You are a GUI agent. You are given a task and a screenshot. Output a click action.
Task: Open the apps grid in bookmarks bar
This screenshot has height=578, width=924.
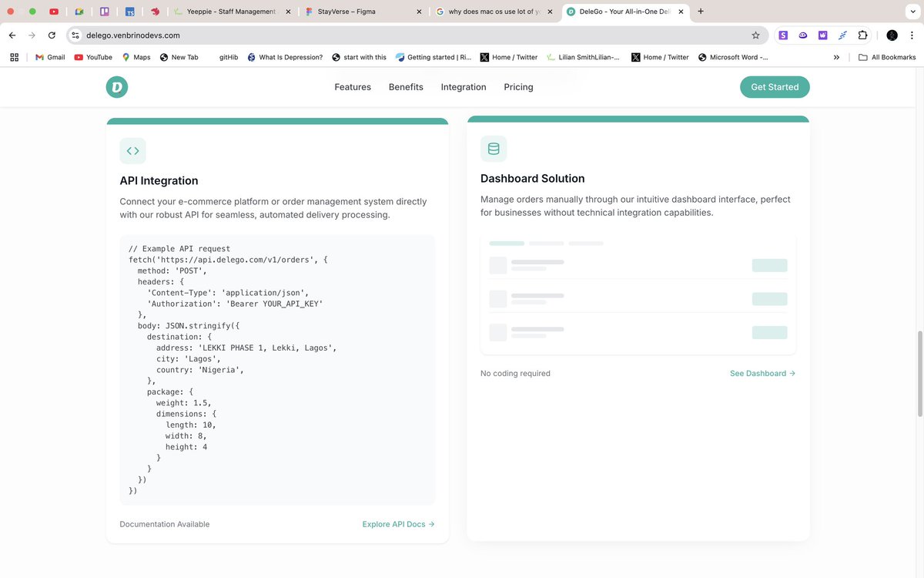(14, 57)
